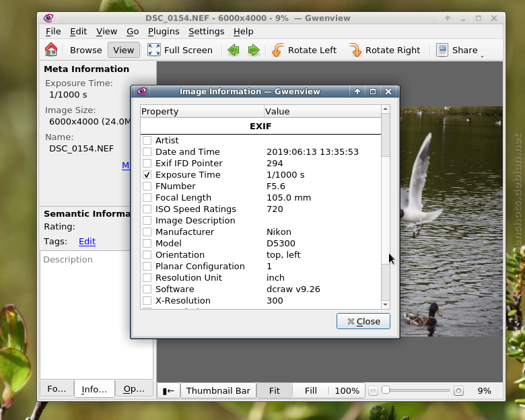Set zoom to 100%
Screen dimensions: 525x420
coord(347,391)
